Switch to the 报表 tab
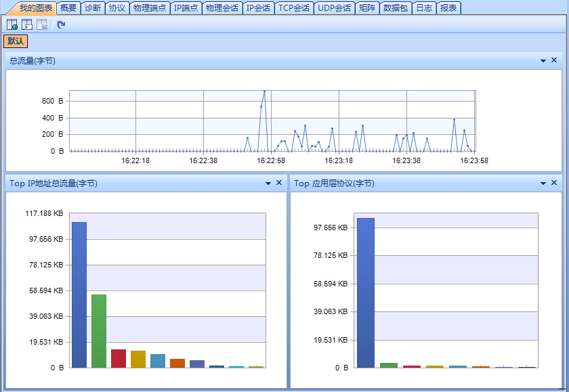Viewport: 569px width, 392px height. coord(448,8)
